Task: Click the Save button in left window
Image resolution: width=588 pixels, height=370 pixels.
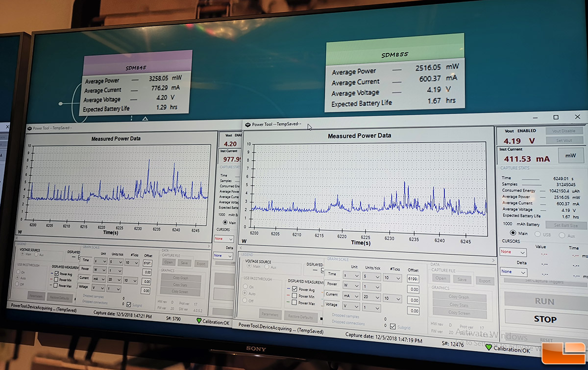Action: (x=184, y=263)
